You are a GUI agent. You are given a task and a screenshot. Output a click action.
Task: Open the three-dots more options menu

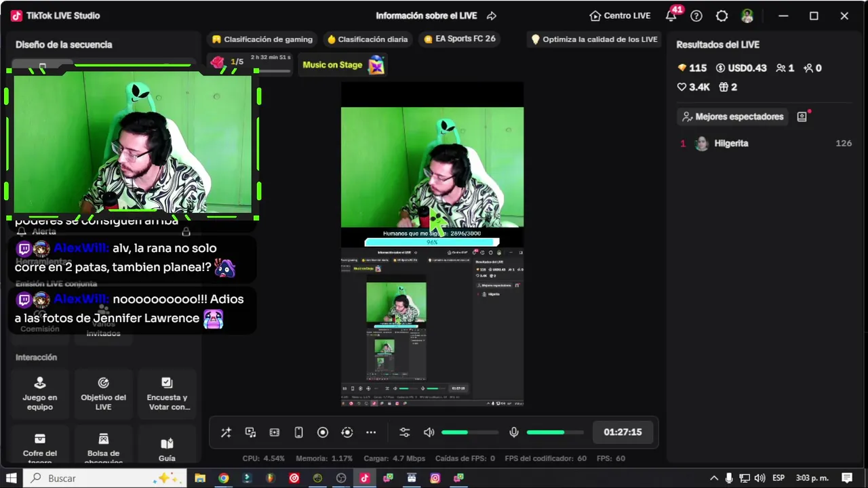[371, 432]
